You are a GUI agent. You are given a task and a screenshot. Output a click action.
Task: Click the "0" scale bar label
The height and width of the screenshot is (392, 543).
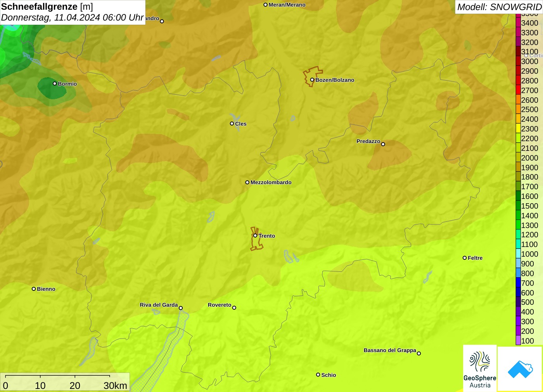[5, 385]
